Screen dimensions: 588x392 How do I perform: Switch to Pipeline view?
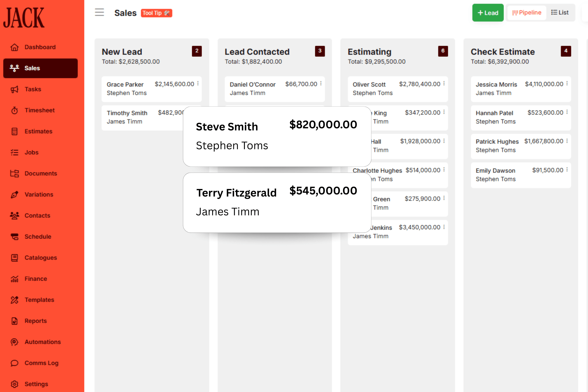coord(526,12)
